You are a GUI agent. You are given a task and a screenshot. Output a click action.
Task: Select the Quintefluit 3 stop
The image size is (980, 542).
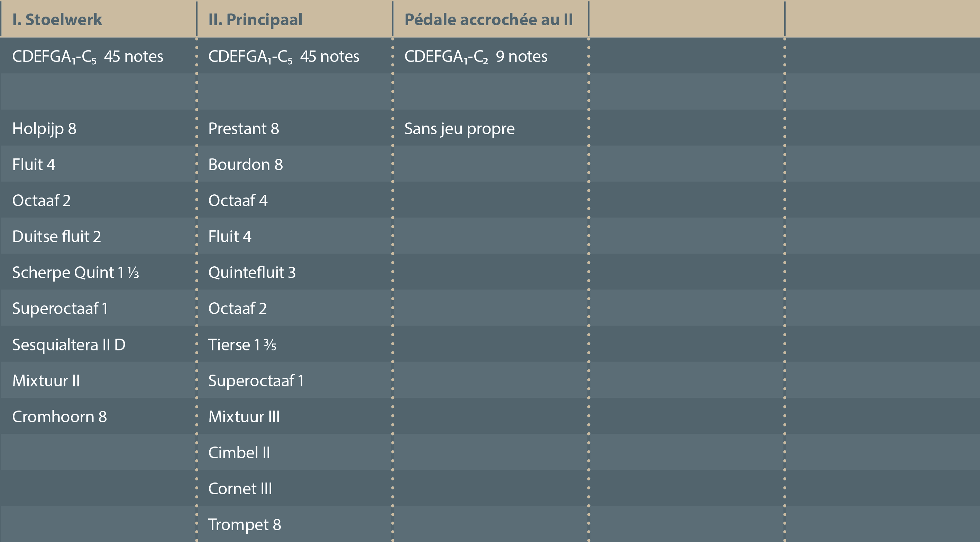pyautogui.click(x=251, y=273)
